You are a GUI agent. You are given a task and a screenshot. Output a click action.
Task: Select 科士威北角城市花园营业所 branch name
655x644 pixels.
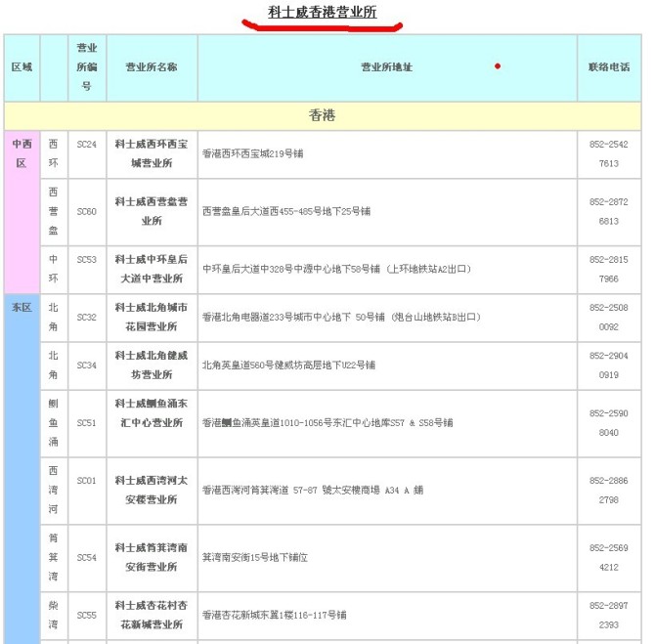coord(152,317)
